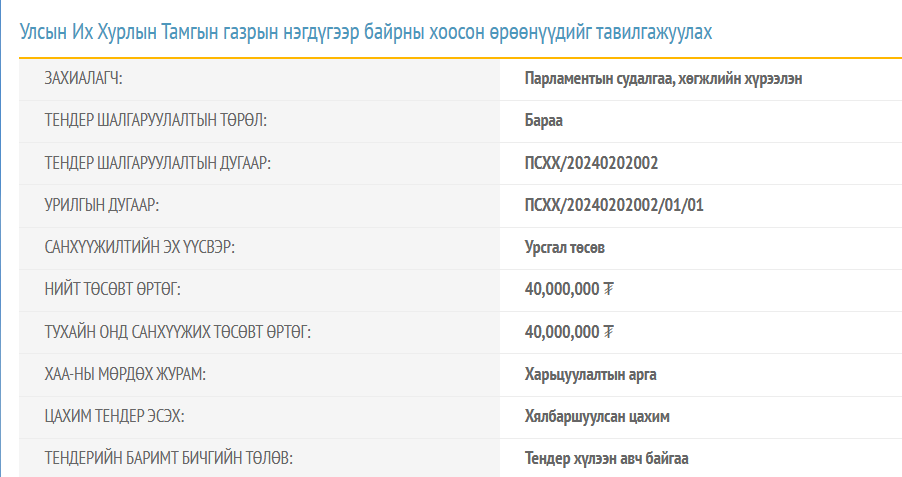Select the Хялбаршуулсан цахим value
The width and height of the screenshot is (902, 477).
pyautogui.click(x=596, y=416)
